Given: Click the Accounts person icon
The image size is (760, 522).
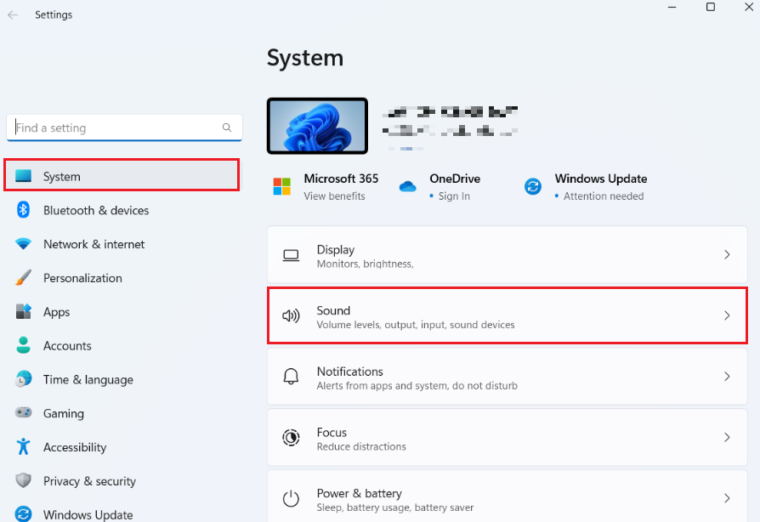Looking at the screenshot, I should point(23,345).
